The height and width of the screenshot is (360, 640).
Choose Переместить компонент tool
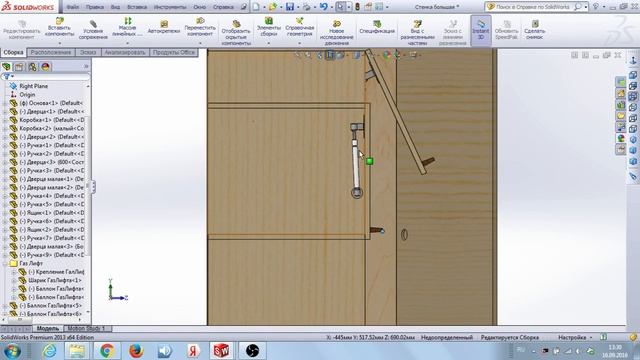[200, 27]
